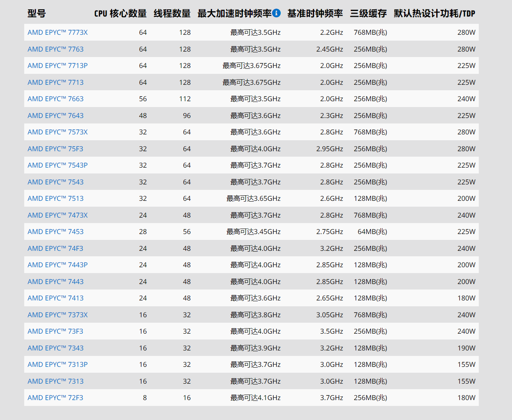Click 96 threads in the 7643 row
The width and height of the screenshot is (512, 420).
point(187,116)
